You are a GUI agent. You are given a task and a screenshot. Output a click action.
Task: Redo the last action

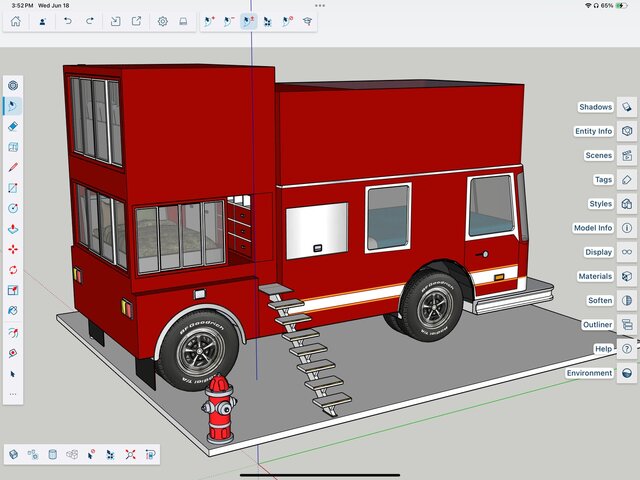click(90, 21)
